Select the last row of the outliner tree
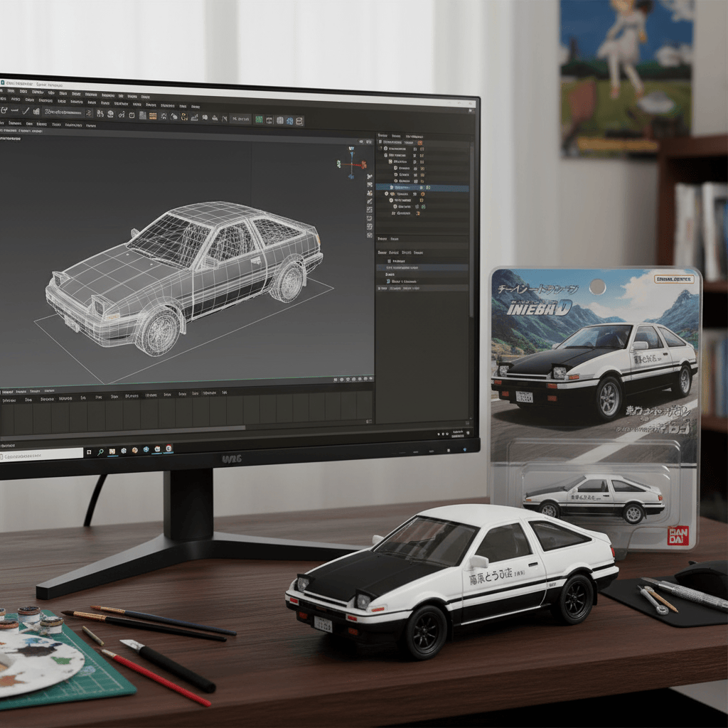The image size is (728, 728). [422, 213]
